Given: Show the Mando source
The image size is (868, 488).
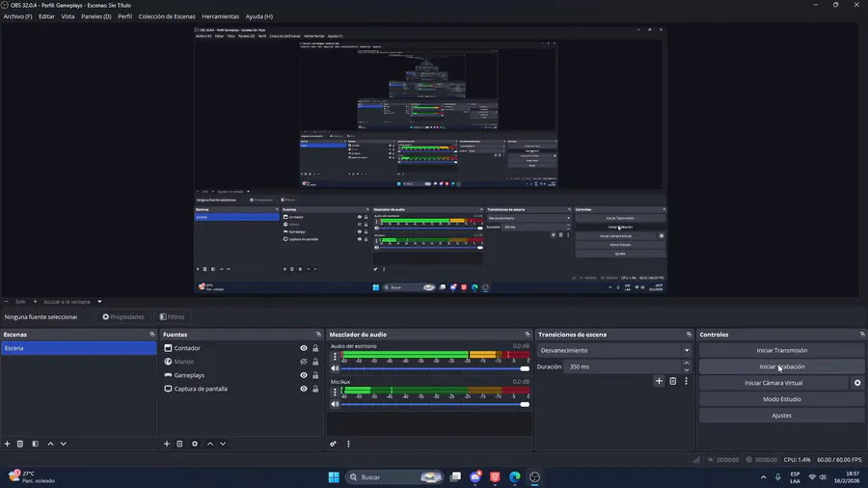Looking at the screenshot, I should point(304,362).
